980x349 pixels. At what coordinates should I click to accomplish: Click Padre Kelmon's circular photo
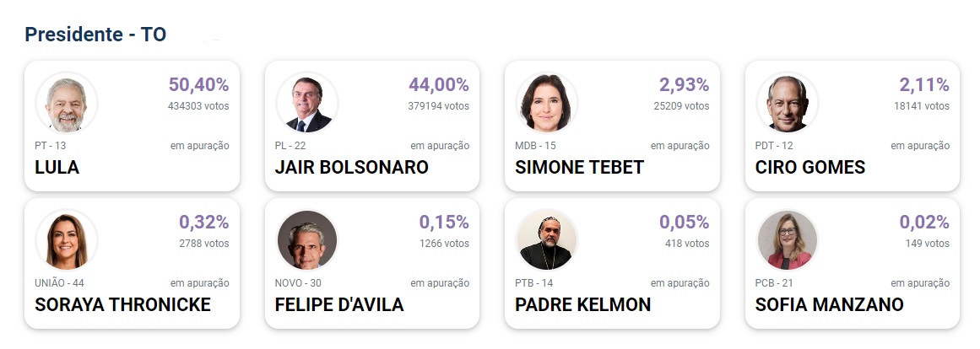pyautogui.click(x=547, y=240)
